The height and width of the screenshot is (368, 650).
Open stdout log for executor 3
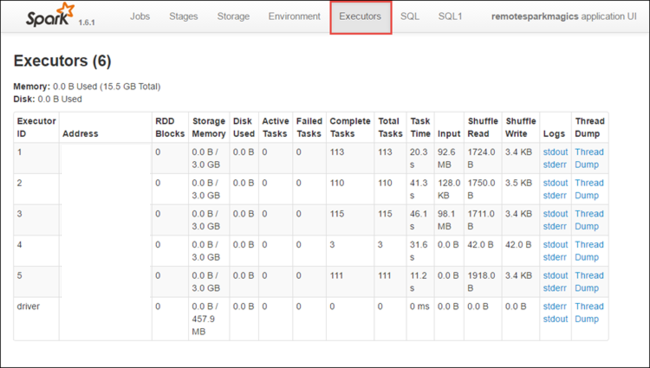pyautogui.click(x=555, y=214)
